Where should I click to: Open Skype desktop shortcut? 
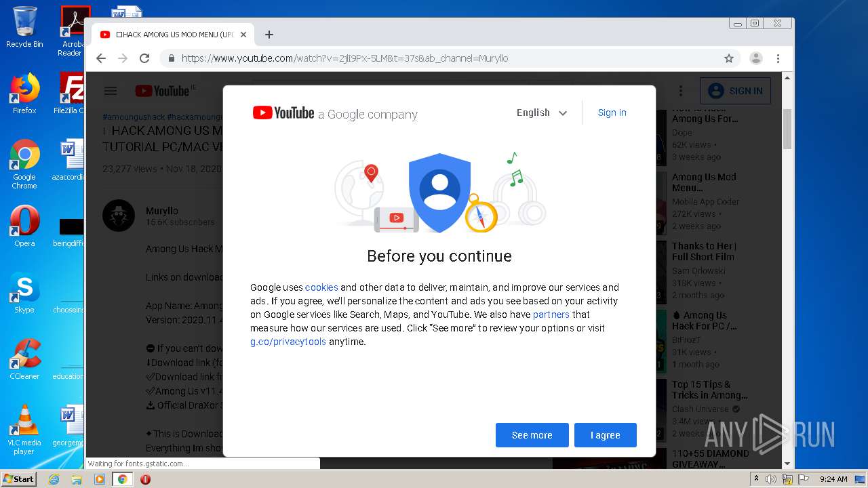[24, 293]
